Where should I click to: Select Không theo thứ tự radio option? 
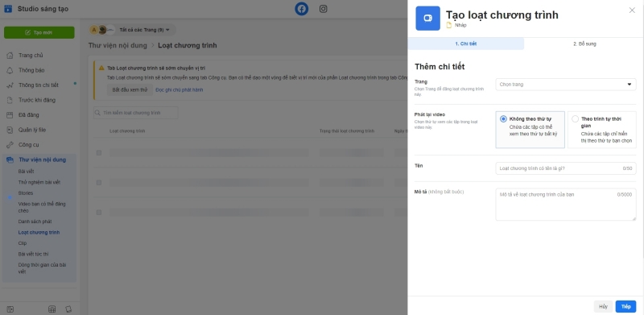pyautogui.click(x=503, y=119)
